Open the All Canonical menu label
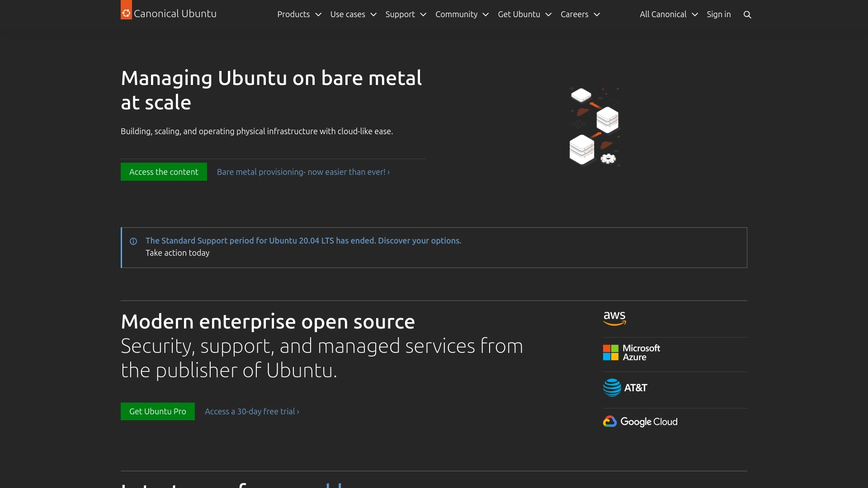Viewport: 868px width, 488px height. click(663, 14)
